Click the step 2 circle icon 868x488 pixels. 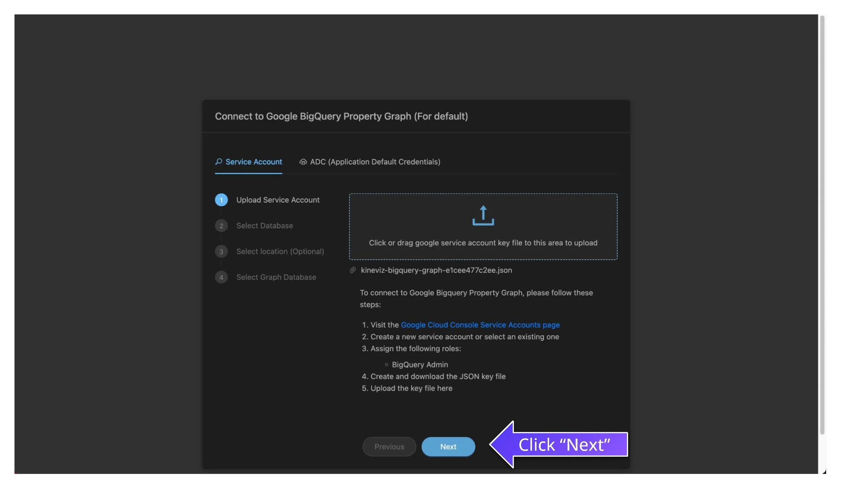221,226
